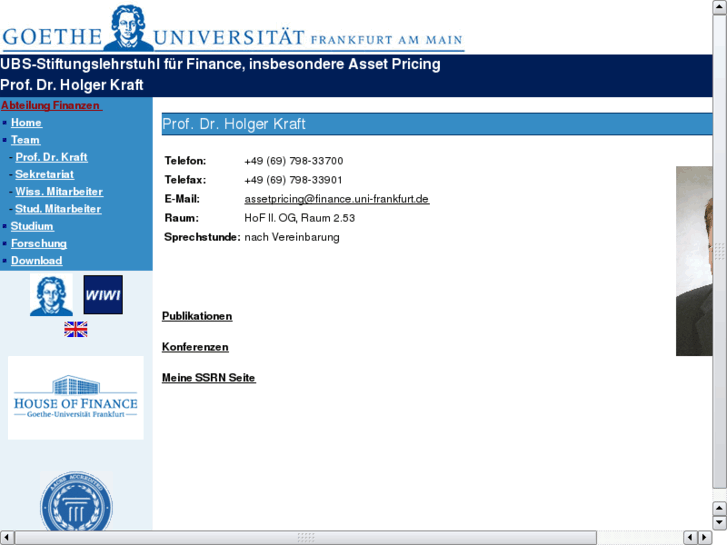This screenshot has width=727, height=545.
Task: Click the Telefon label
Action: coord(185,161)
